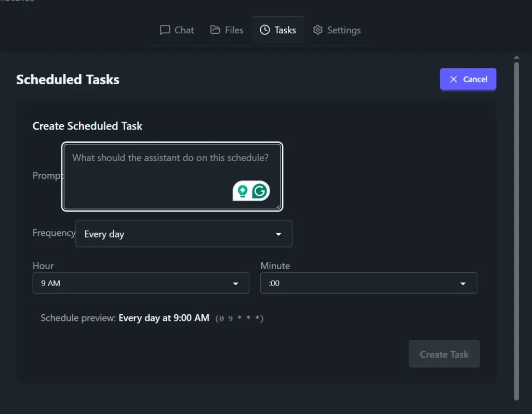The width and height of the screenshot is (532, 414).
Task: Click the Frequency dropdown chevron arrow
Action: tap(278, 234)
